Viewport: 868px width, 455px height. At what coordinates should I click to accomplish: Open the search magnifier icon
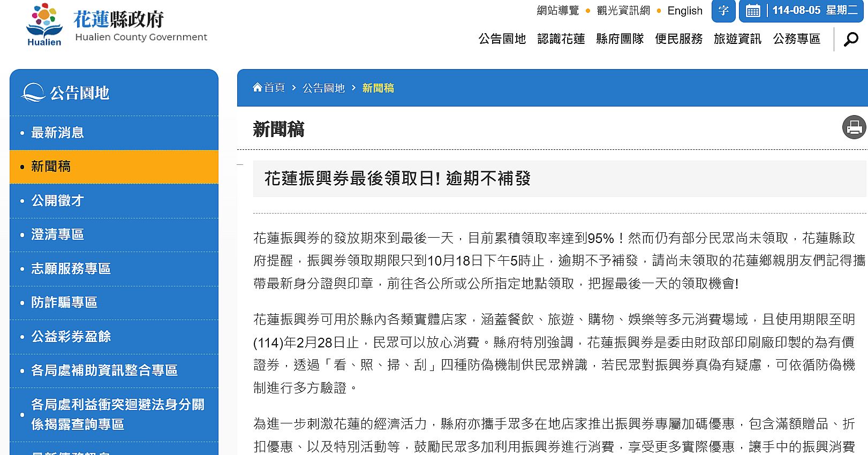(x=850, y=39)
